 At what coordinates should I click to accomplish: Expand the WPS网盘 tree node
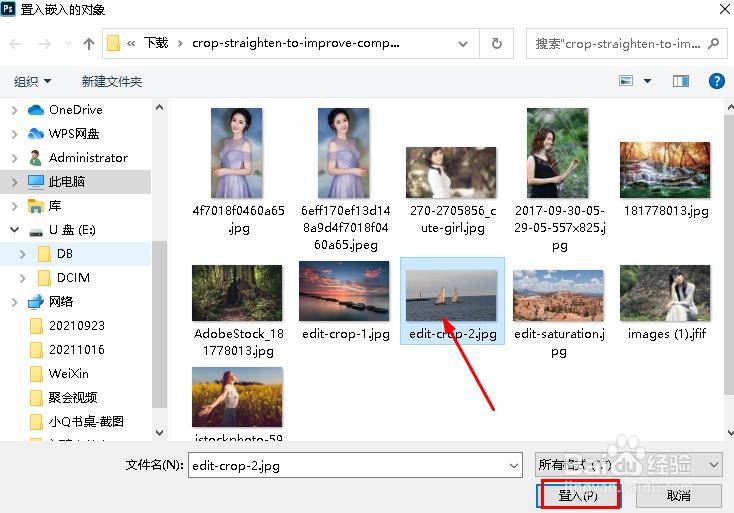[x=14, y=134]
